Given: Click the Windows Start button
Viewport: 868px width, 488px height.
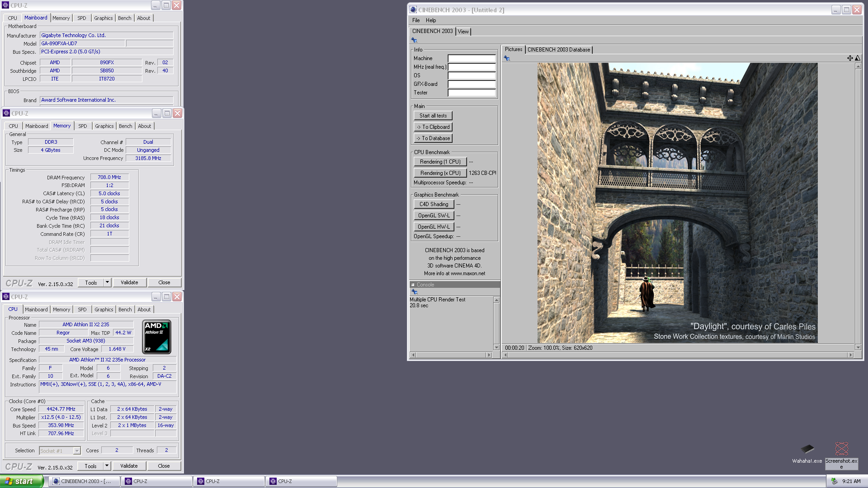Looking at the screenshot, I should pyautogui.click(x=22, y=481).
